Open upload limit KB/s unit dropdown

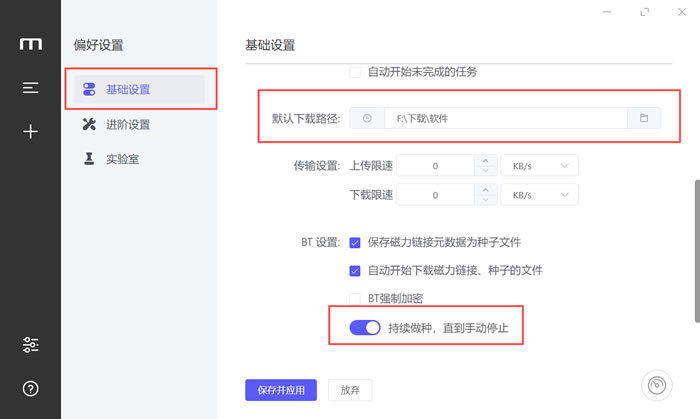click(539, 165)
